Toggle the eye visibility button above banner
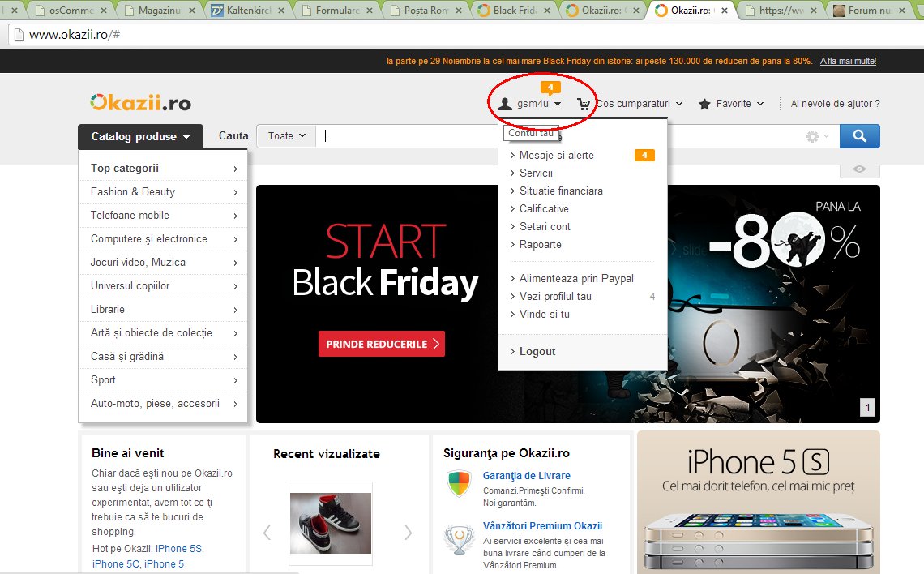 coord(859,169)
